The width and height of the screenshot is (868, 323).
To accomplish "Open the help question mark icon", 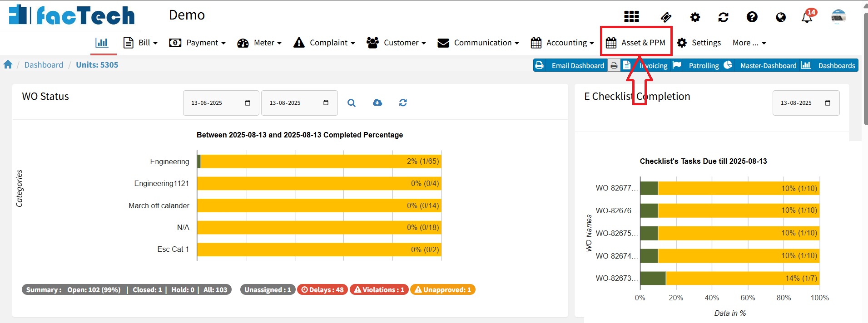I will click(x=752, y=17).
